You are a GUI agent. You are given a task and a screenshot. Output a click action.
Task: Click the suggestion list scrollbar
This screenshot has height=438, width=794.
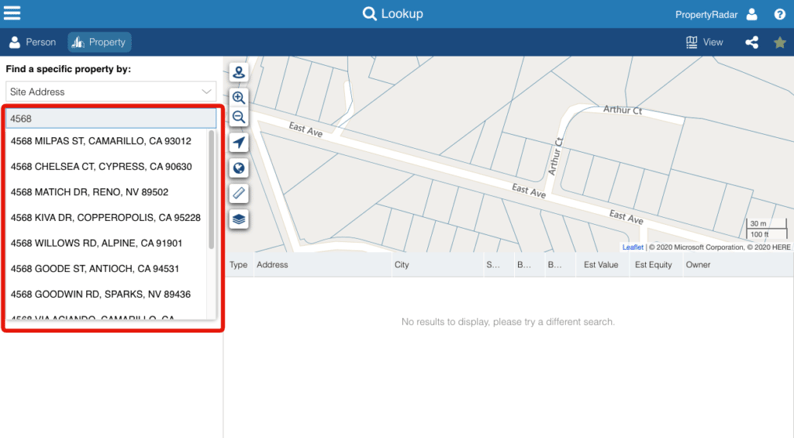212,190
